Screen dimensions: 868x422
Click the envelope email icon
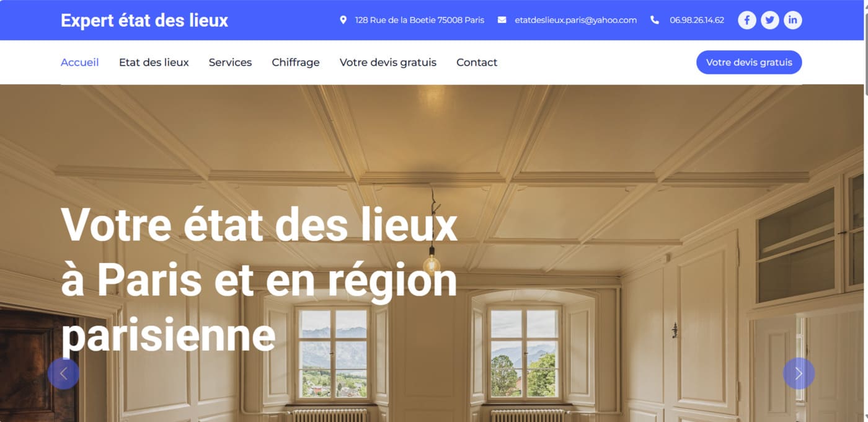pos(502,20)
